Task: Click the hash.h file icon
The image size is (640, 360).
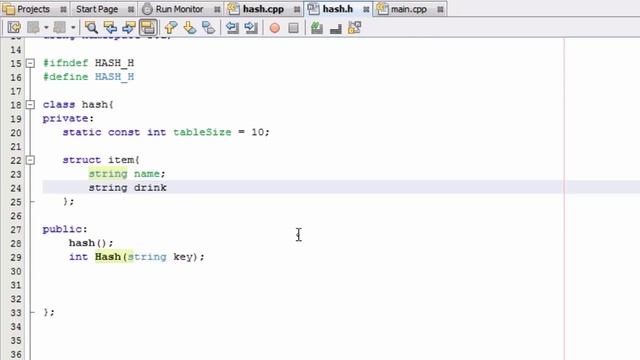Action: pos(313,9)
